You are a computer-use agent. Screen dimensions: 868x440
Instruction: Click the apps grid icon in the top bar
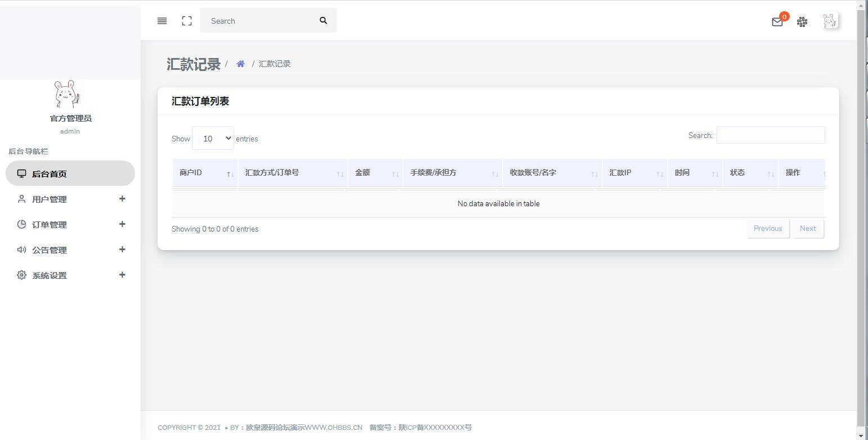pos(802,21)
